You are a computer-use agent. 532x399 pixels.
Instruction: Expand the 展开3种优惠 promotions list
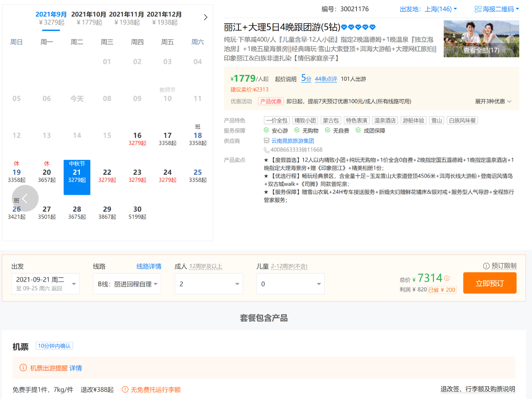pos(493,101)
